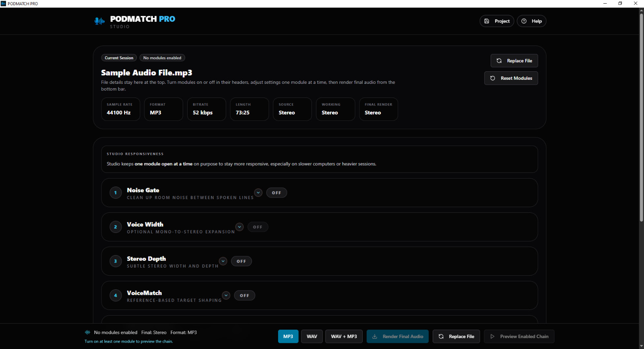Open the Help menu
This screenshot has height=349, width=644.
pyautogui.click(x=531, y=21)
